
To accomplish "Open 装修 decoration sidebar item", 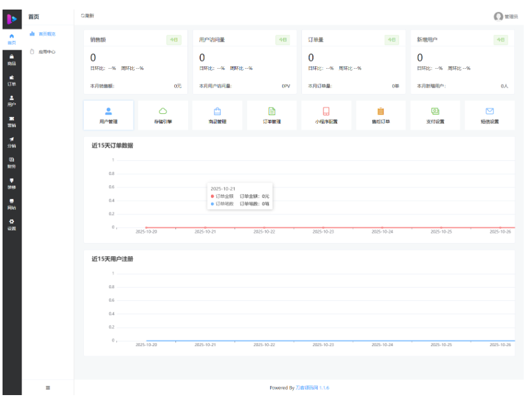I will tap(11, 184).
